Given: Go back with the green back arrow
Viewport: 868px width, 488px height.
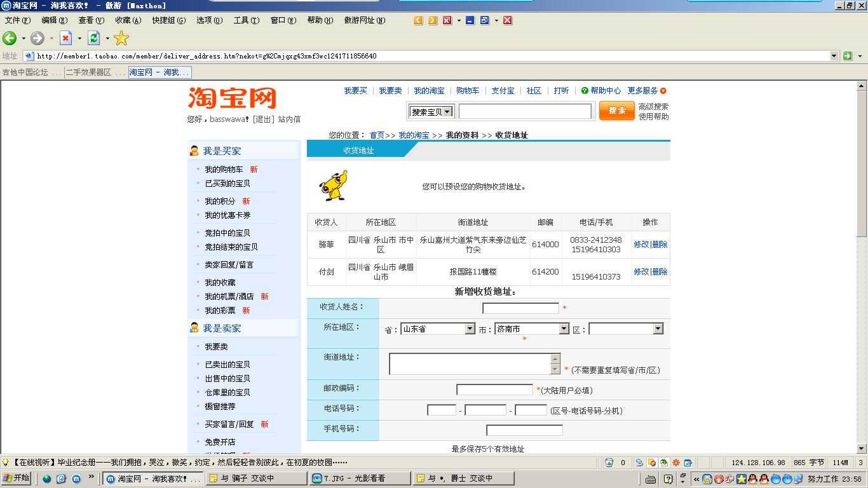Looking at the screenshot, I should tap(10, 39).
